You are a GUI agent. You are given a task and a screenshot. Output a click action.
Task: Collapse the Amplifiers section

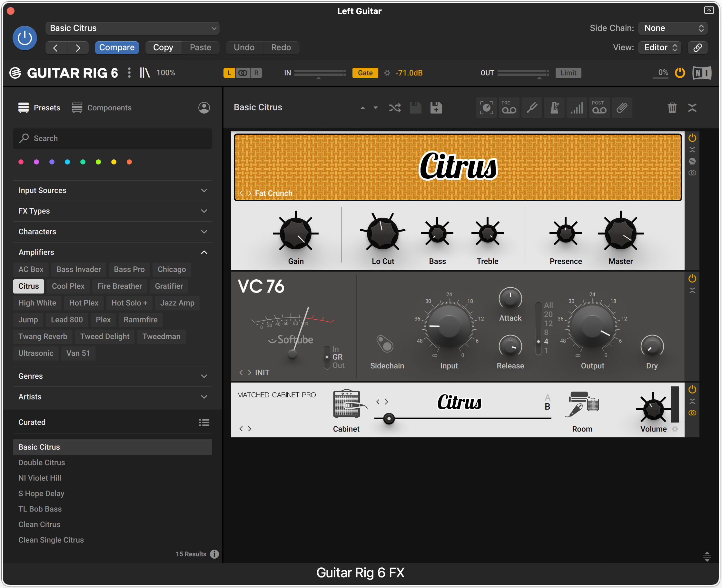coord(113,252)
